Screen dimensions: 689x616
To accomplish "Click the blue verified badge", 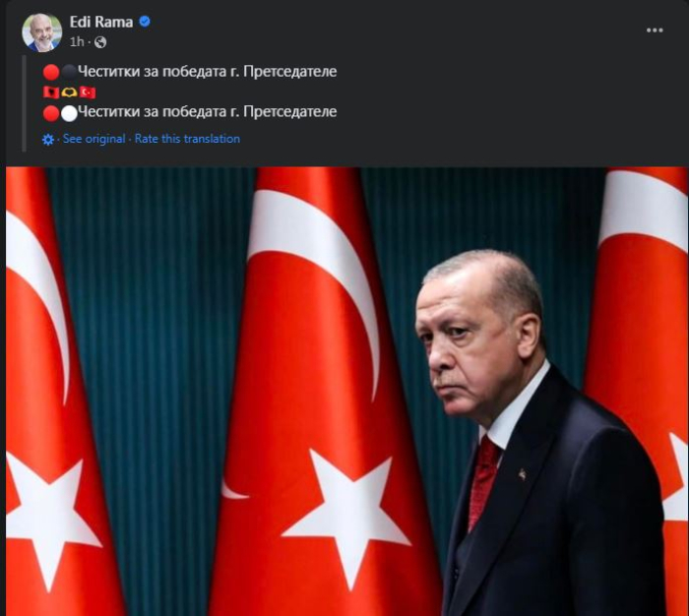I will coord(145,22).
